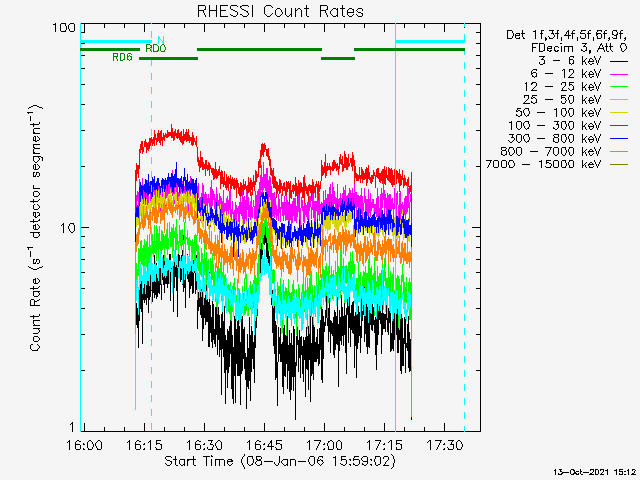Click the '10' y-axis label
The image size is (640, 480).
point(68,228)
